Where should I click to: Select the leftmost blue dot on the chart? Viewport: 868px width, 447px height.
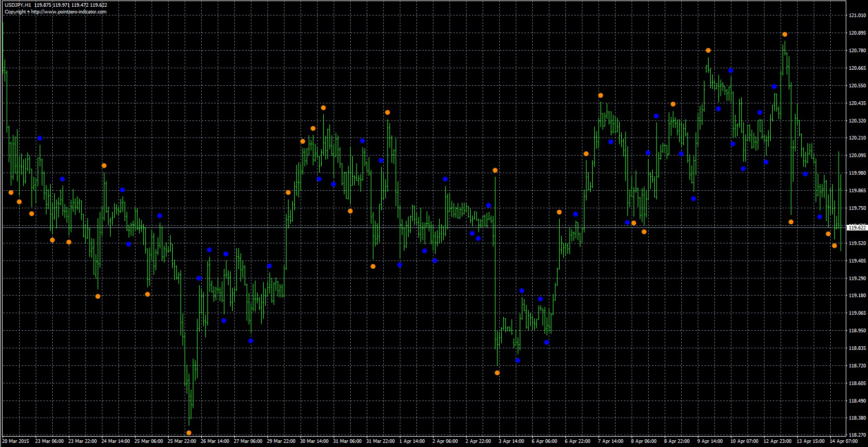tap(40, 138)
